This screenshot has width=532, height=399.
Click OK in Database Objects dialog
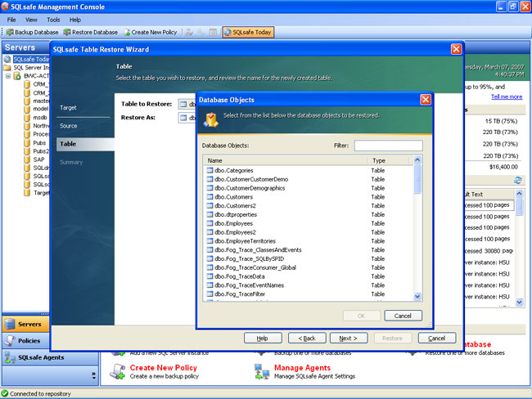pos(361,316)
